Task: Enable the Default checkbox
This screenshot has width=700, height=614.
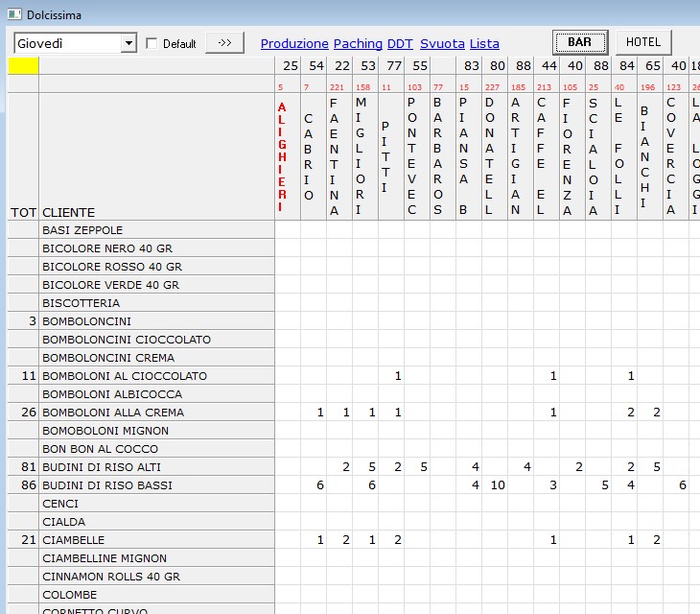Action: click(x=152, y=43)
